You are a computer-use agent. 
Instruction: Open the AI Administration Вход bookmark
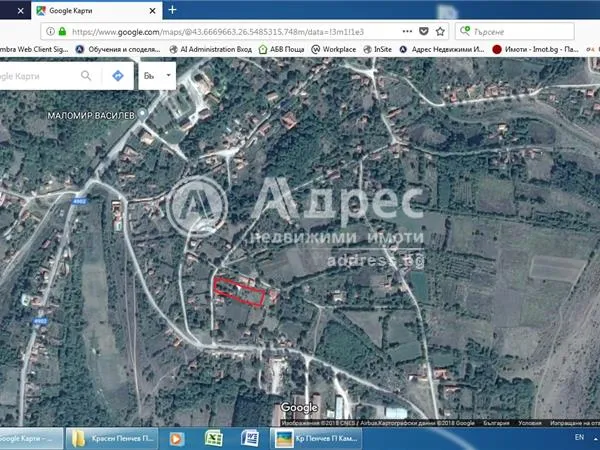pyautogui.click(x=211, y=49)
